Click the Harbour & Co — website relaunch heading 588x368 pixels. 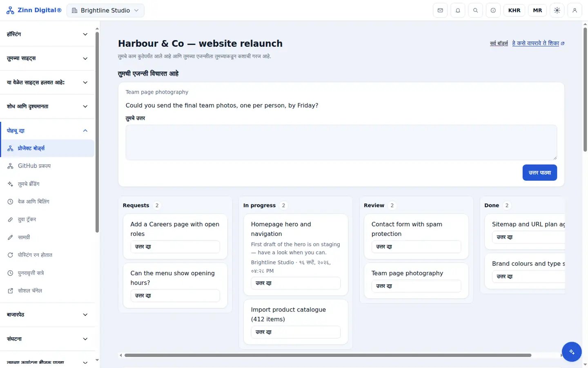tap(200, 44)
